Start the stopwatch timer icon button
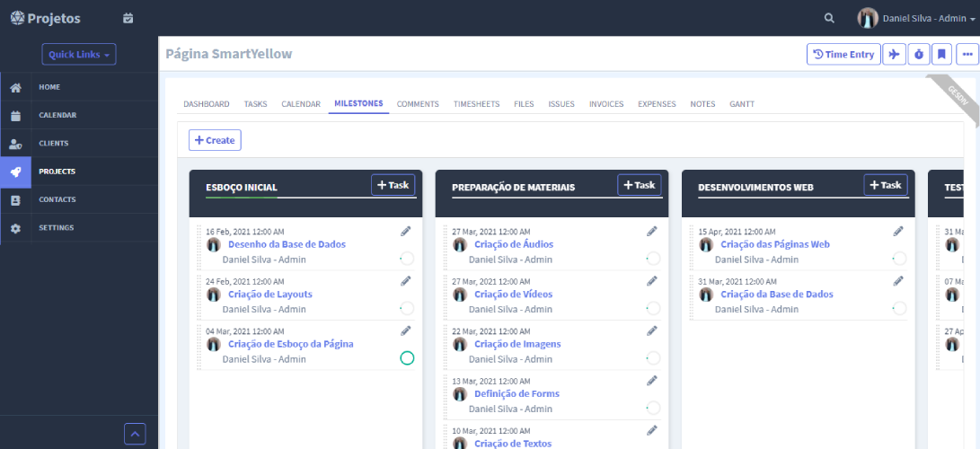The height and width of the screenshot is (449, 980). tap(918, 55)
